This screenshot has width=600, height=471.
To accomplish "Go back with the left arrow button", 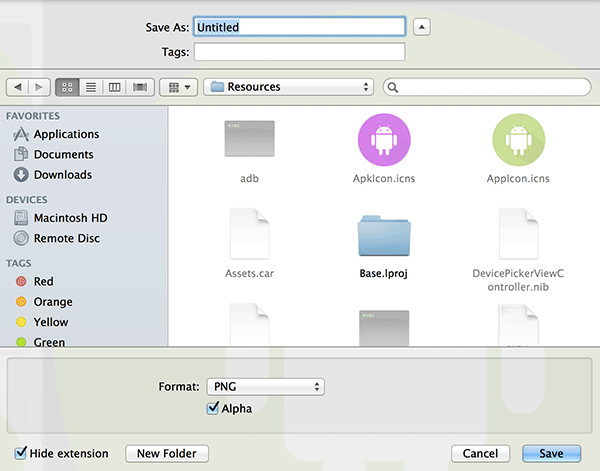I will [x=18, y=87].
